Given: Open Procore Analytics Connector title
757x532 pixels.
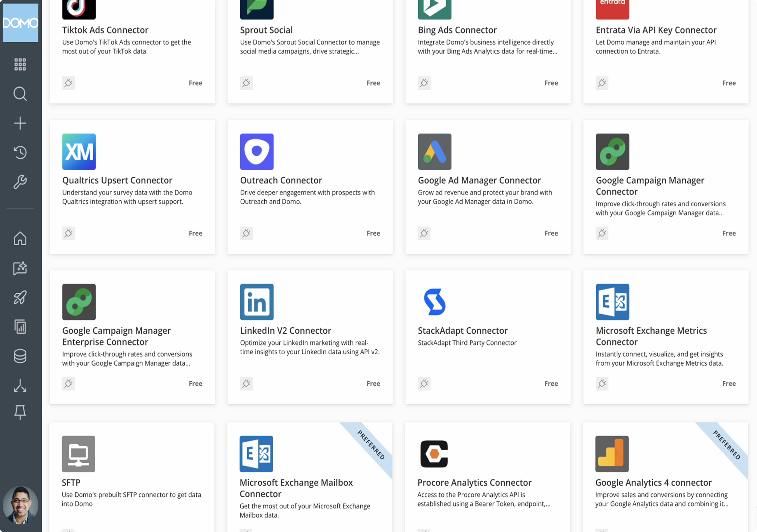Looking at the screenshot, I should pyautogui.click(x=475, y=483).
